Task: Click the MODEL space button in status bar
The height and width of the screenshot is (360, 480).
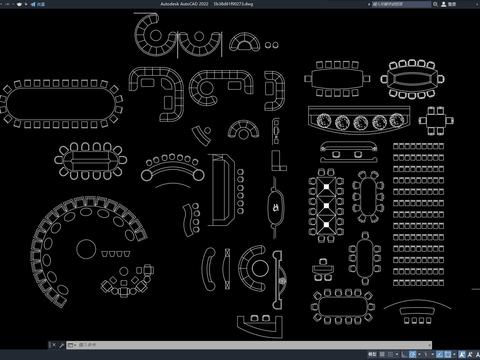Action: 372,354
